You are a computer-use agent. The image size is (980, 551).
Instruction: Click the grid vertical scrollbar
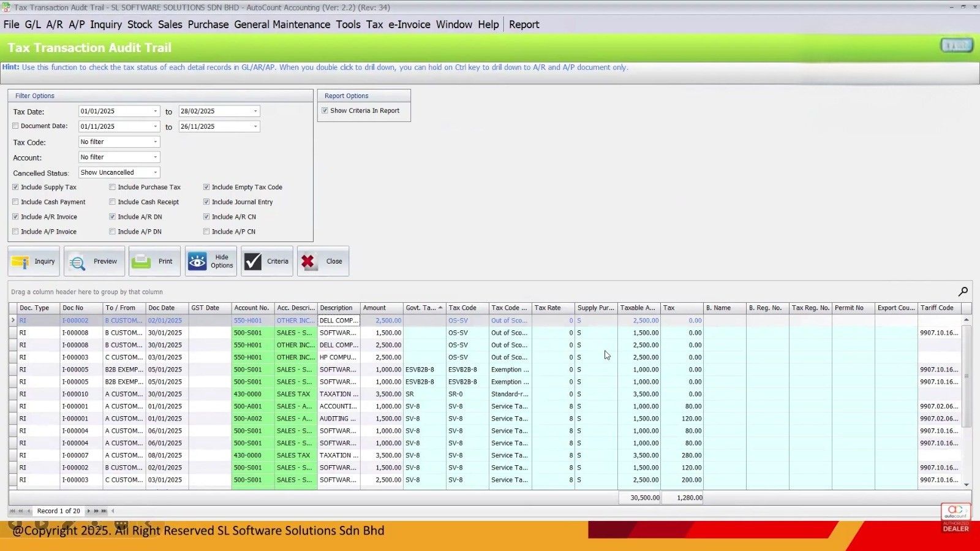pos(967,376)
